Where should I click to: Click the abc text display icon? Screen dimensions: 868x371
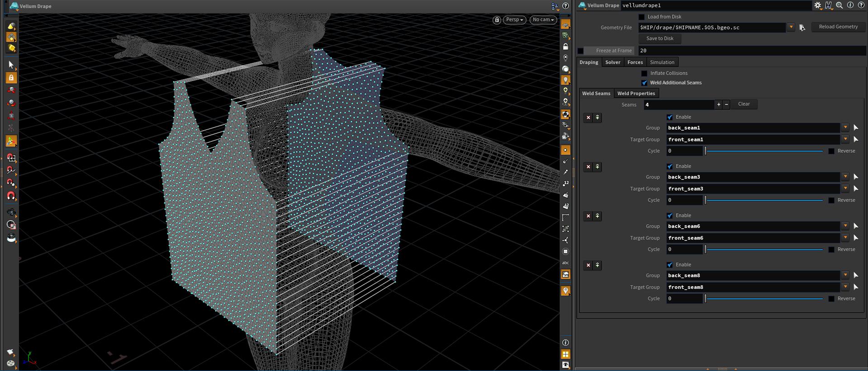pos(565,263)
